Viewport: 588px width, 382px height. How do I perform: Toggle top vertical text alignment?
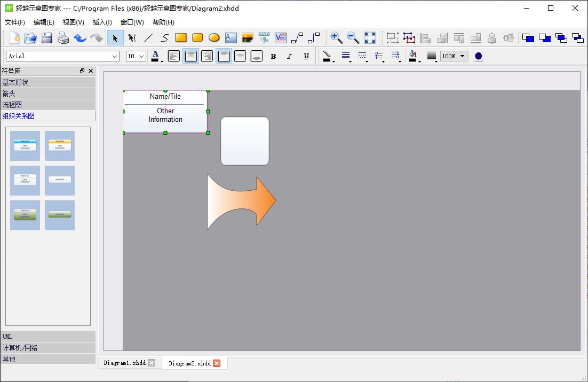coord(224,56)
